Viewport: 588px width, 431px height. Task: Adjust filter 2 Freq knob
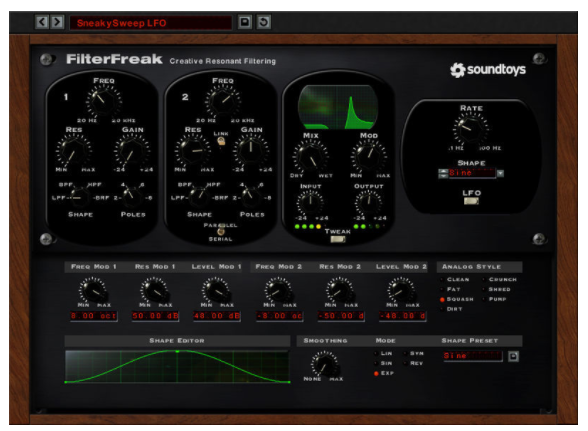pos(222,101)
